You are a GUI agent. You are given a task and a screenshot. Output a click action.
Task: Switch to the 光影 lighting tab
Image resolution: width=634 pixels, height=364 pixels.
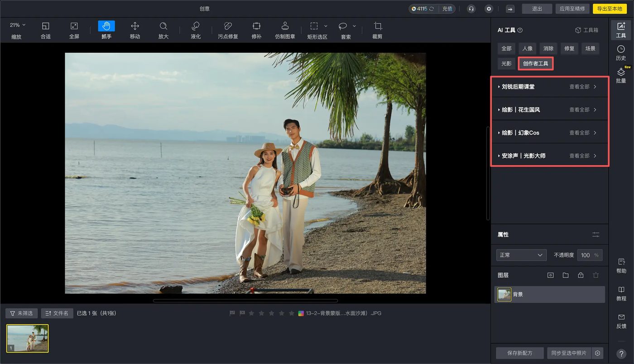(x=506, y=64)
